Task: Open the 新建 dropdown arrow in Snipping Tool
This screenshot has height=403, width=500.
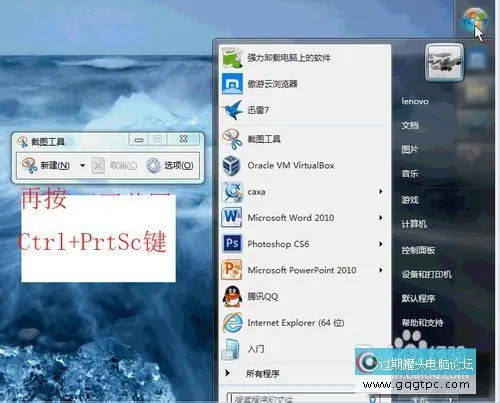Action: pyautogui.click(x=82, y=165)
